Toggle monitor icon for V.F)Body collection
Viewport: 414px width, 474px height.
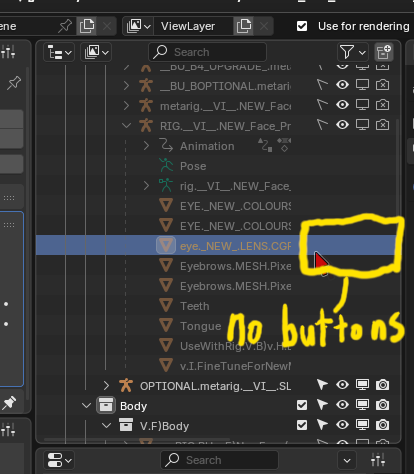[362, 425]
